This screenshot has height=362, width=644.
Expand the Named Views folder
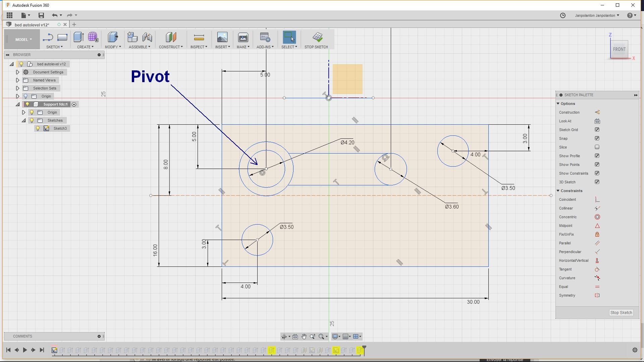click(x=17, y=80)
